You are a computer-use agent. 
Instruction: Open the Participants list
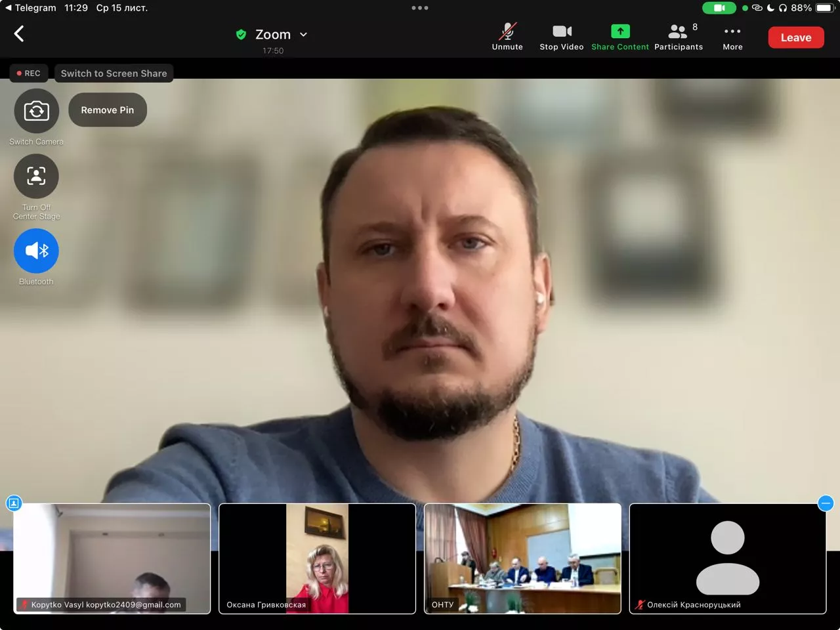point(679,37)
